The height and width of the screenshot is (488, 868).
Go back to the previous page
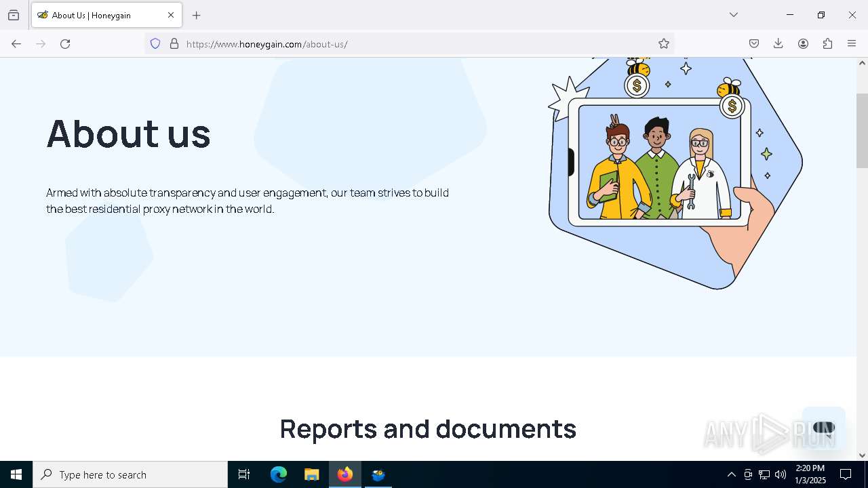[16, 44]
